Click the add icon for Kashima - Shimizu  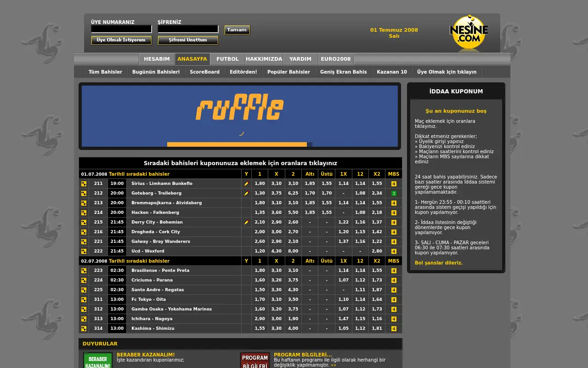(84, 328)
